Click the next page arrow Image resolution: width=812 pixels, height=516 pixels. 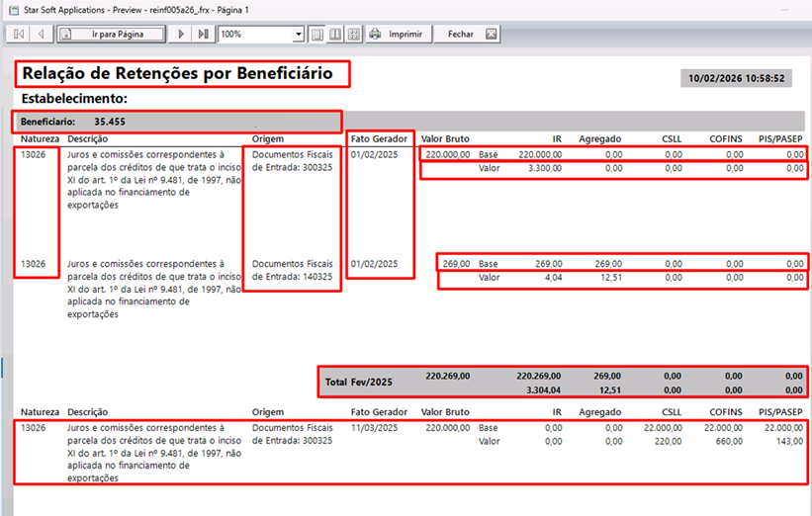coord(180,34)
